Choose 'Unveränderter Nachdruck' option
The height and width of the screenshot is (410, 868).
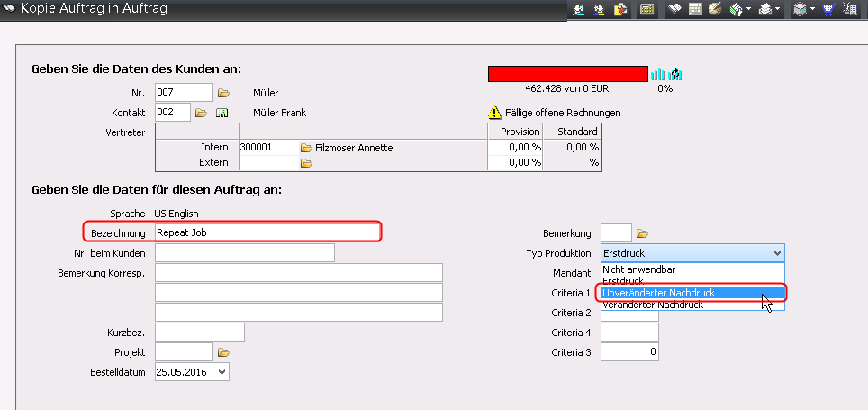692,293
